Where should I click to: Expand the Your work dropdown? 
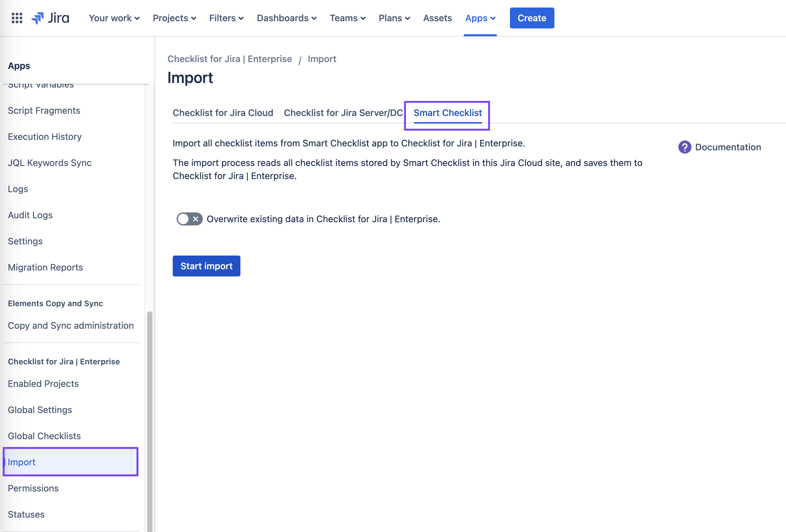114,18
